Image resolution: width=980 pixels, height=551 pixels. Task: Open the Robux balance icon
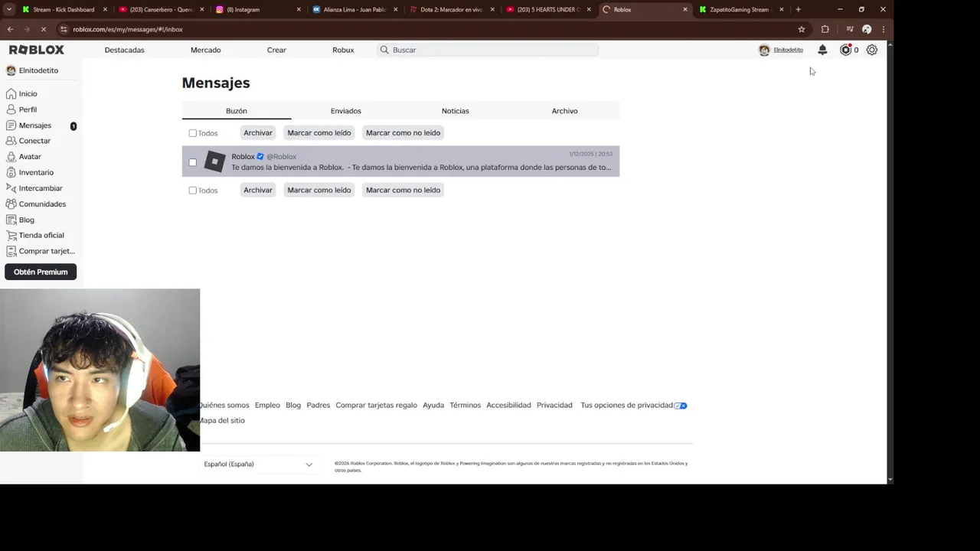(845, 50)
